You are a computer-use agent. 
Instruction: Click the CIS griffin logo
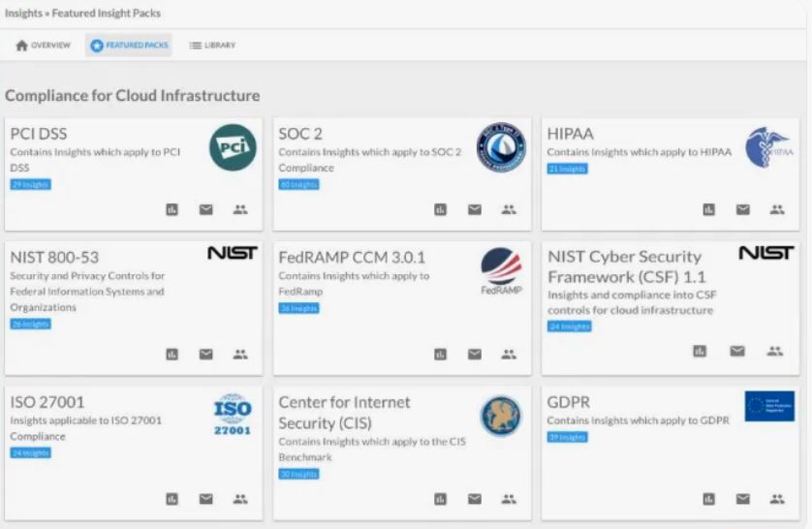tap(501, 417)
